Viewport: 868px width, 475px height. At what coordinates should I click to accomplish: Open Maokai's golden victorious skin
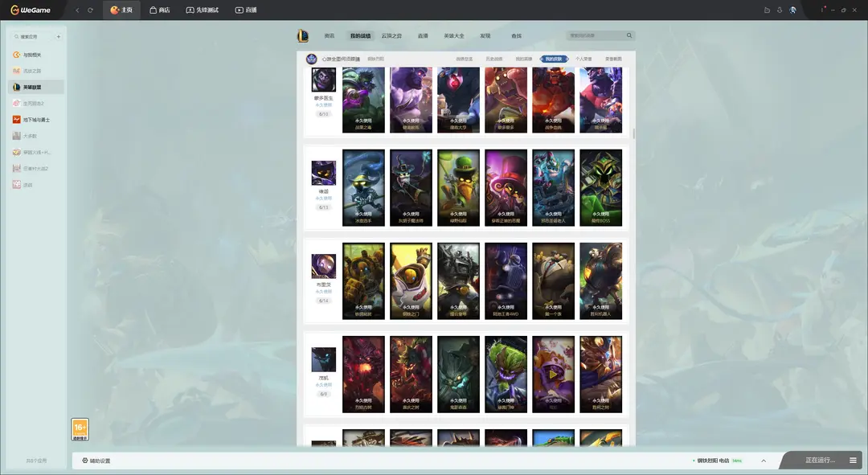tap(600, 375)
